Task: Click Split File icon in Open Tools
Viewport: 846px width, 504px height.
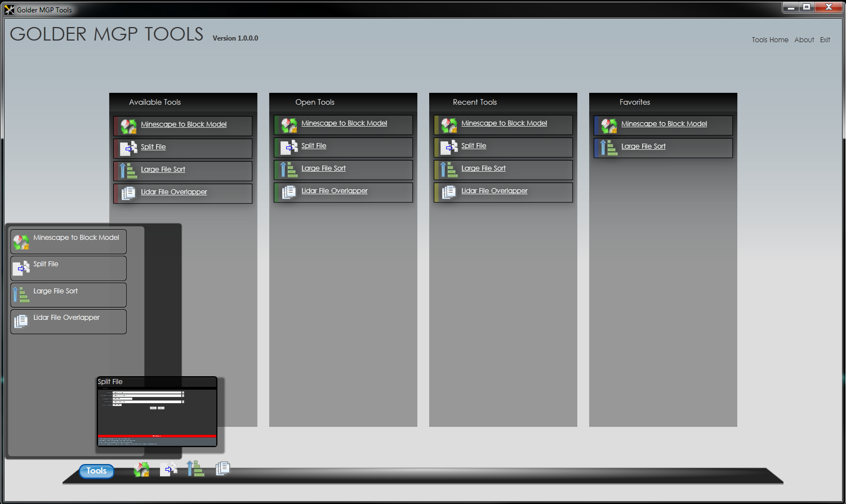Action: click(289, 148)
